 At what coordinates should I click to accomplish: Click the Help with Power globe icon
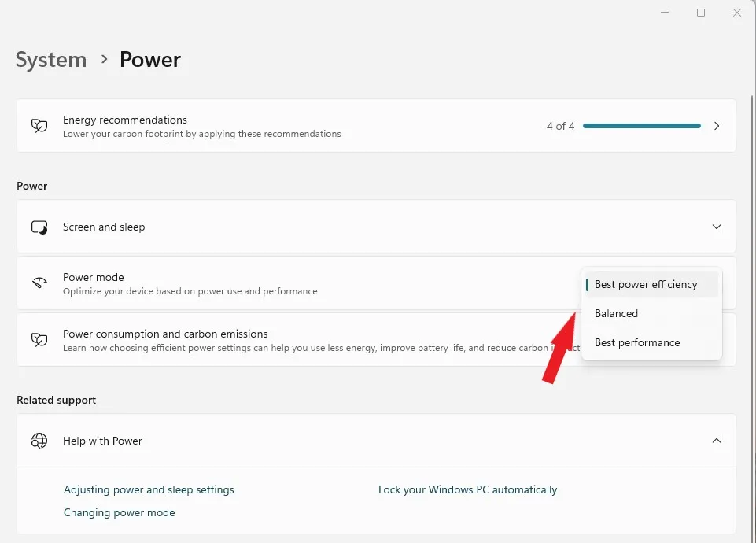[x=39, y=441]
